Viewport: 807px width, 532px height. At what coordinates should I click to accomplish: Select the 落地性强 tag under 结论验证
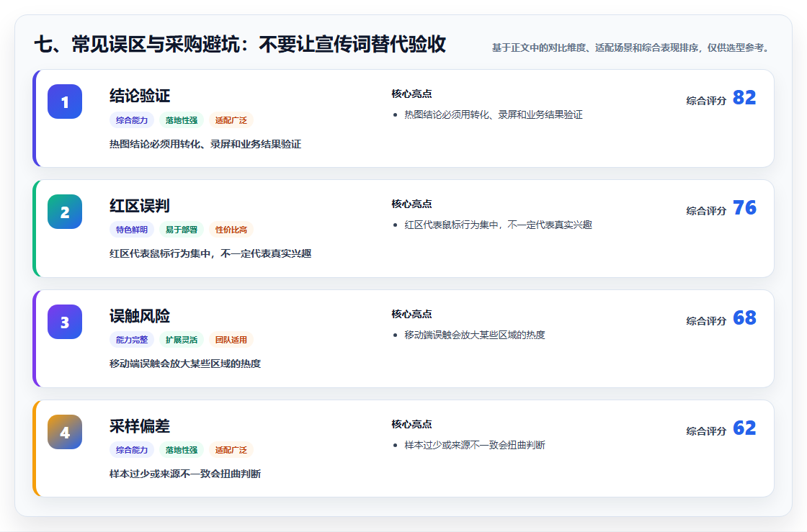[x=182, y=120]
